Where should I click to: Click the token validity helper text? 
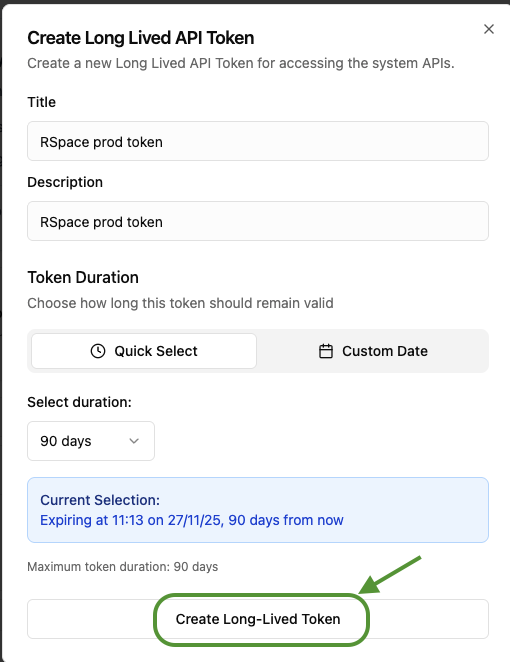pos(180,303)
